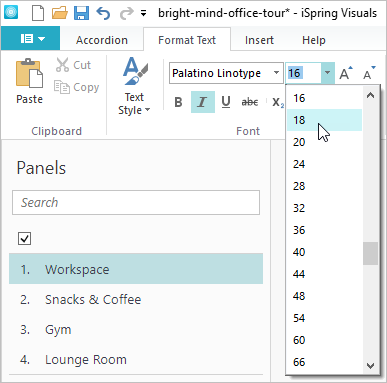Image resolution: width=387 pixels, height=383 pixels.
Task: Decrease font size with the smaller A icon
Action: click(369, 73)
